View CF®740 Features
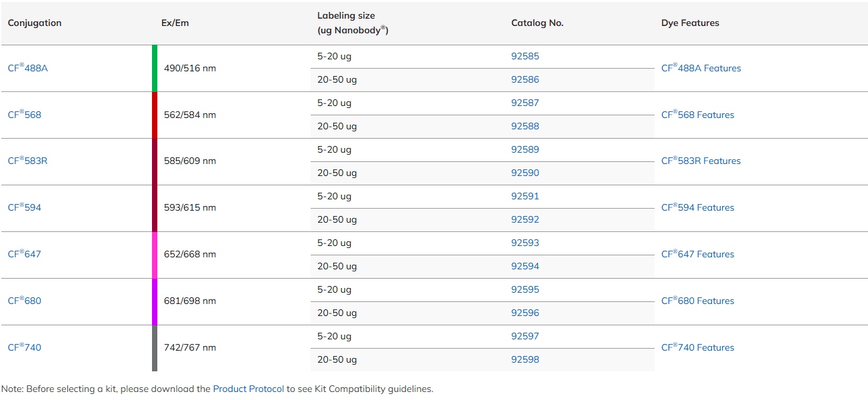The width and height of the screenshot is (868, 400). tap(697, 347)
